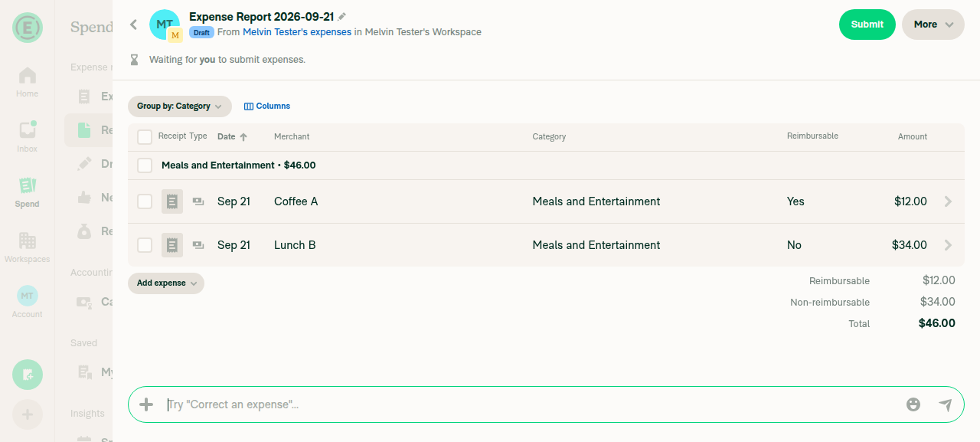Click the Meals and Entertainment group header text
The width and height of the screenshot is (980, 442).
(x=238, y=165)
